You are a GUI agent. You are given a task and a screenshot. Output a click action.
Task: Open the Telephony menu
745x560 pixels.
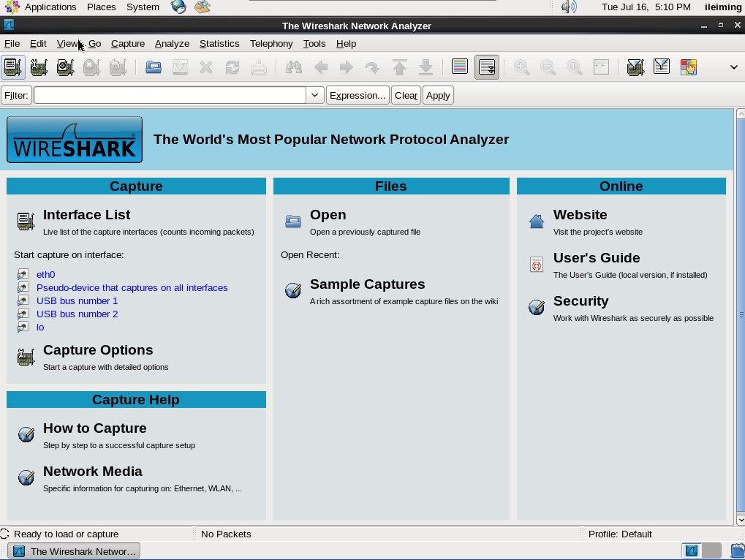coord(271,44)
